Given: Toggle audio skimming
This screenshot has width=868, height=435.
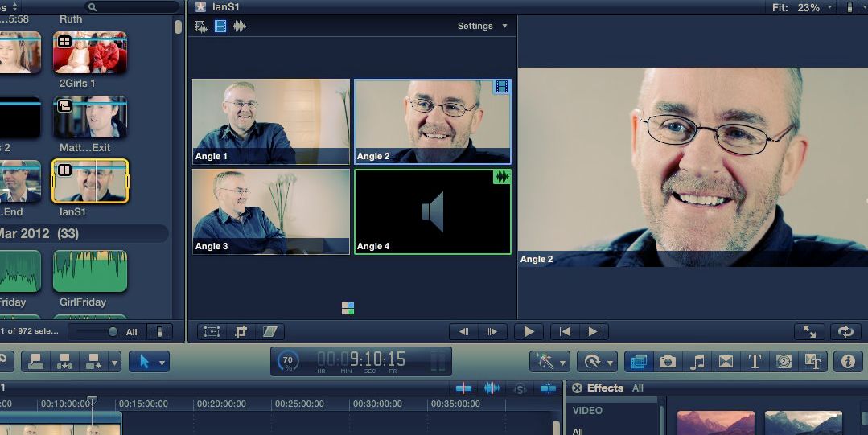Looking at the screenshot, I should (492, 388).
